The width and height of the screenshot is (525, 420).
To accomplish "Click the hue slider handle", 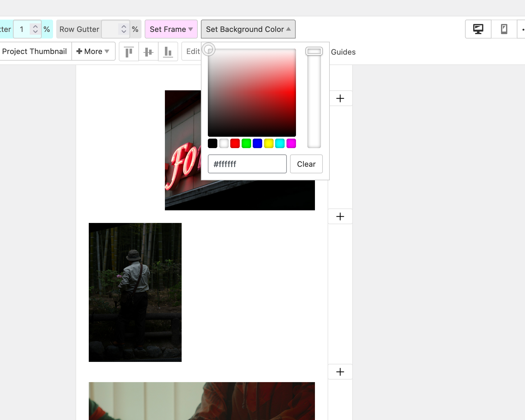I will coord(314,51).
